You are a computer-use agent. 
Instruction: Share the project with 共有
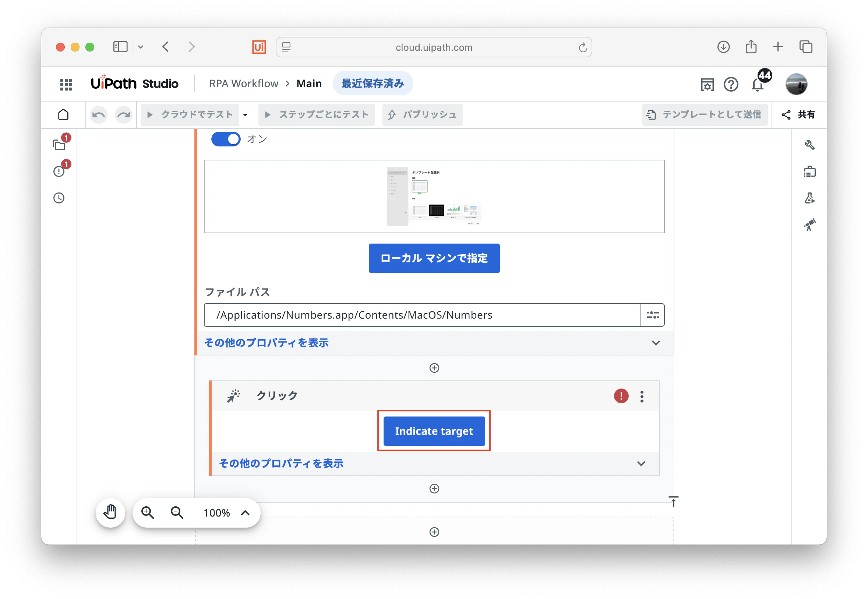coord(798,114)
